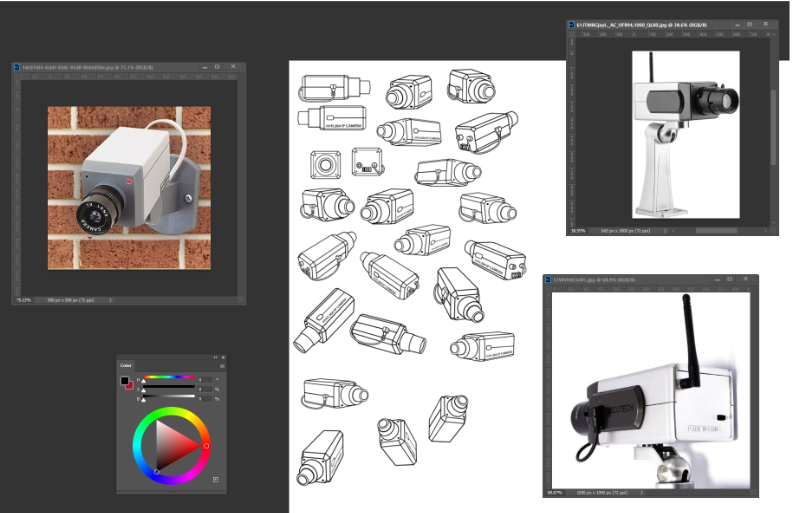Minimize the top-right camera document window

pyautogui.click(x=737, y=24)
